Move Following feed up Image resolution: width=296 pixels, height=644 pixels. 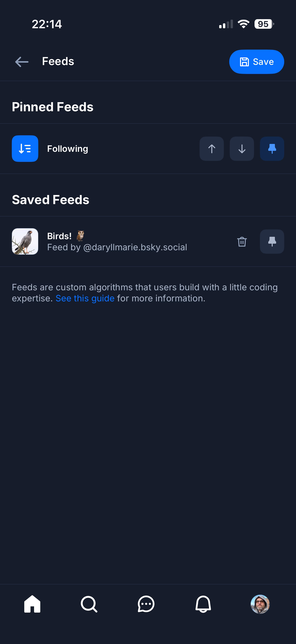click(211, 149)
